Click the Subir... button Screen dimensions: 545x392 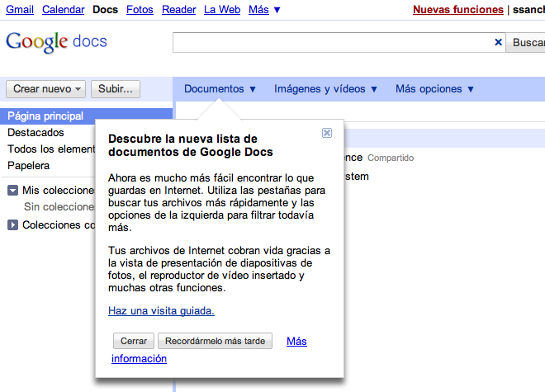point(116,89)
